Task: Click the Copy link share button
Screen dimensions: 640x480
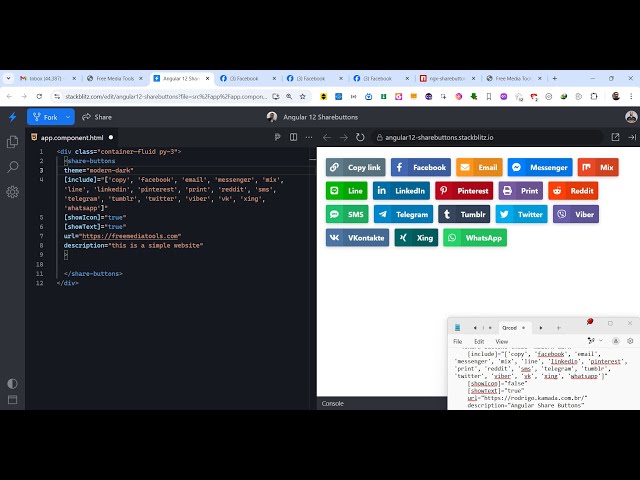Action: [355, 167]
